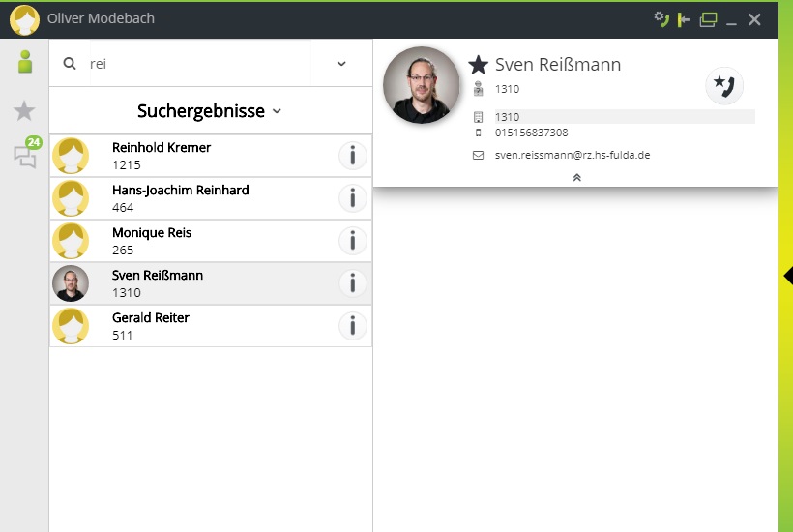
Task: Click into the search field containing 'rei'
Action: (193, 64)
